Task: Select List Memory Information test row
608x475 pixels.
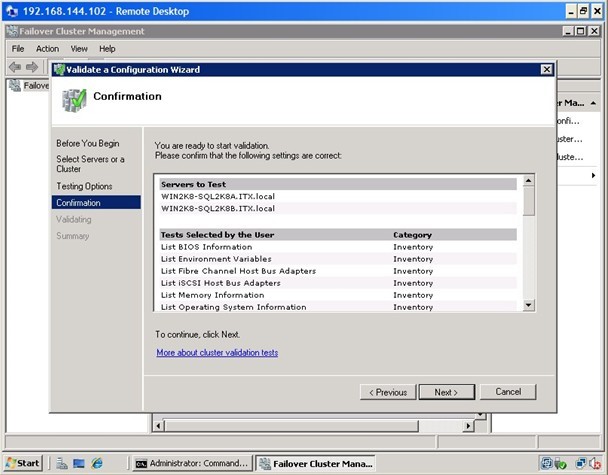Action: [338, 295]
